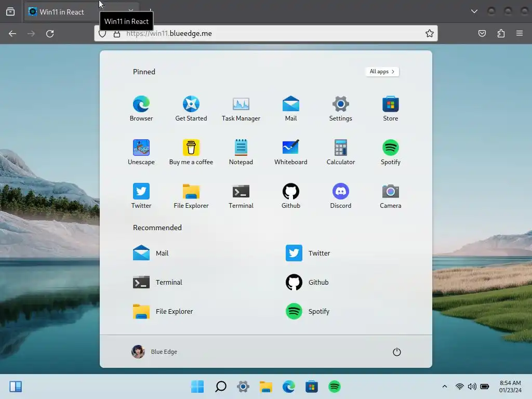Open Github in the Pinned section
532x399 pixels.
coord(291,196)
